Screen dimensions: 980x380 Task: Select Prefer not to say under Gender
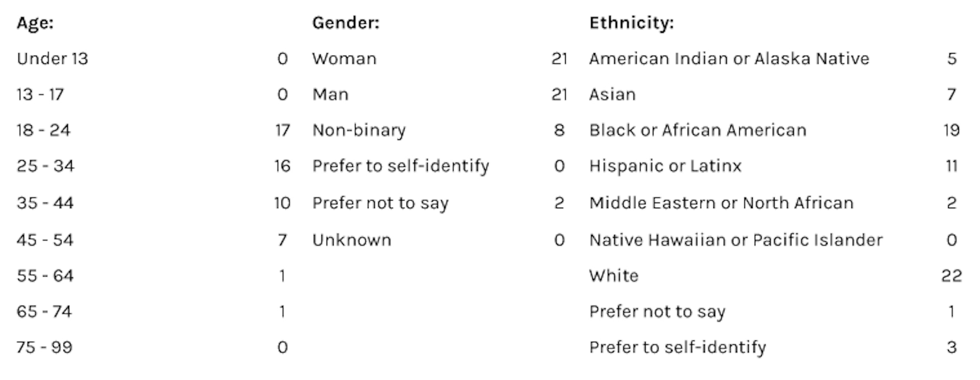pyautogui.click(x=380, y=203)
